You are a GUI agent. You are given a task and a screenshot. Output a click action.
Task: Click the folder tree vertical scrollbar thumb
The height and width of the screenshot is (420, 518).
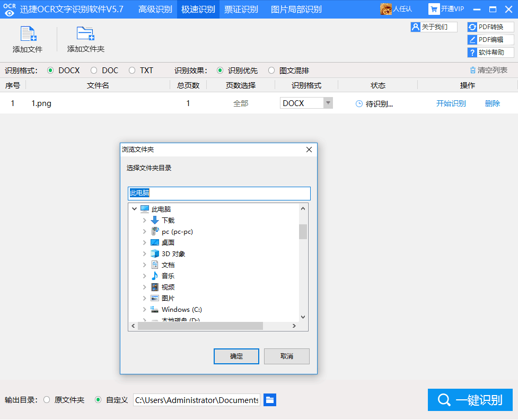(x=303, y=232)
